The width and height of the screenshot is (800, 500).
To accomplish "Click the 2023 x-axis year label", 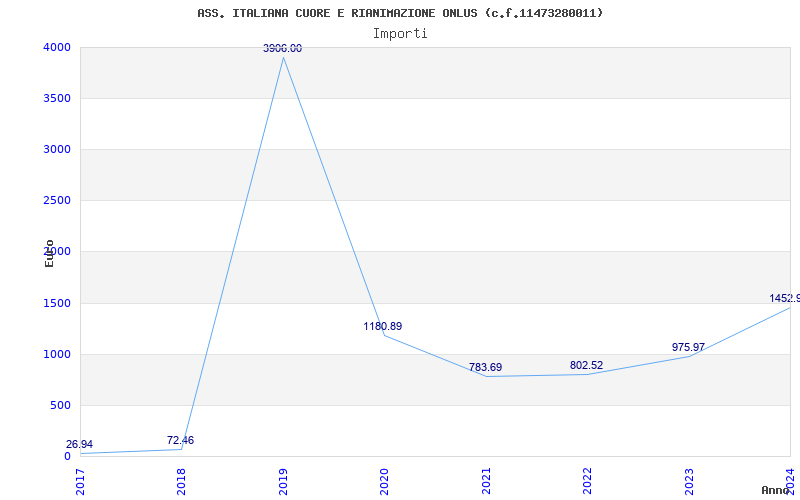I will [x=689, y=481].
